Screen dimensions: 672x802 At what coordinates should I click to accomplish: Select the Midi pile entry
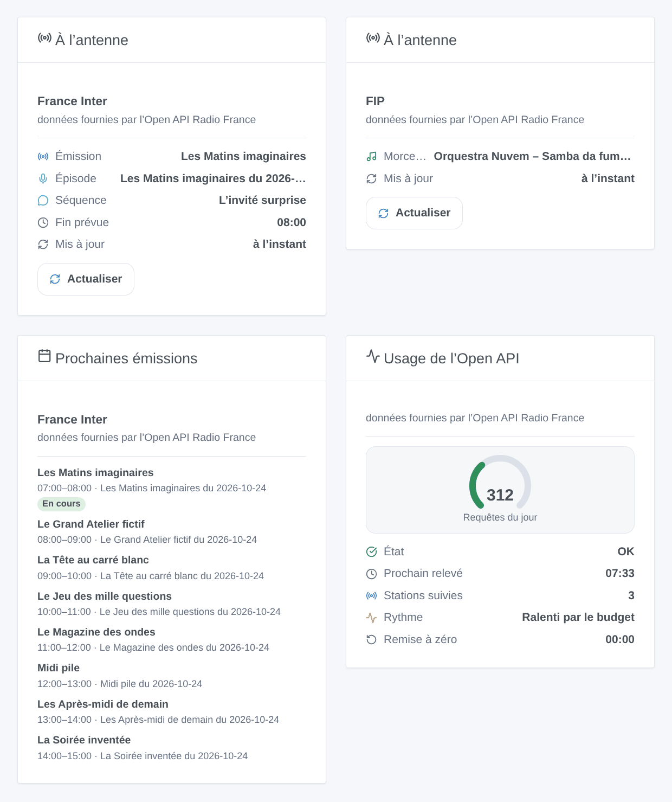[172, 676]
